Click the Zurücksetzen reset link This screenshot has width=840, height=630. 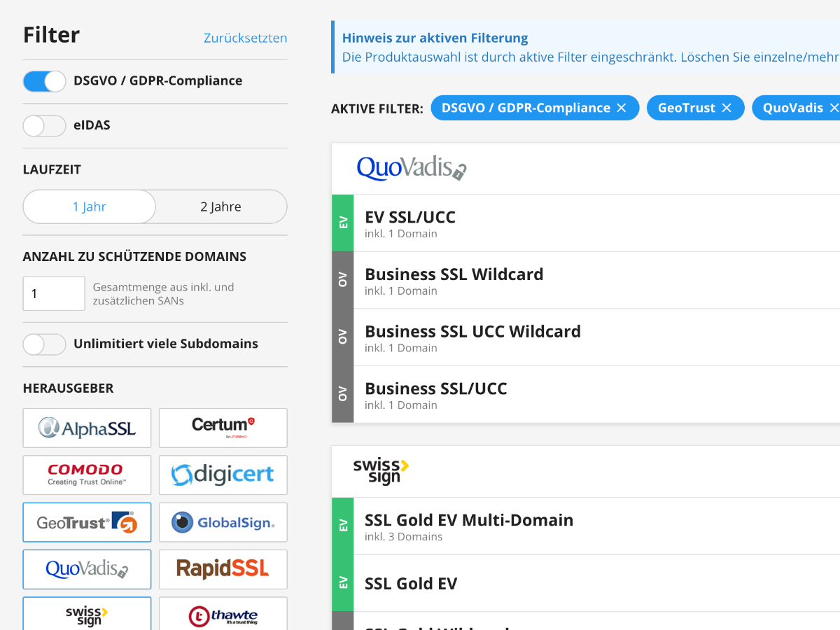click(x=245, y=38)
